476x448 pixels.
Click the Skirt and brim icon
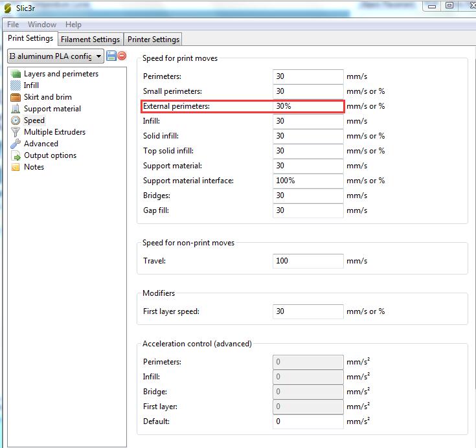[16, 97]
